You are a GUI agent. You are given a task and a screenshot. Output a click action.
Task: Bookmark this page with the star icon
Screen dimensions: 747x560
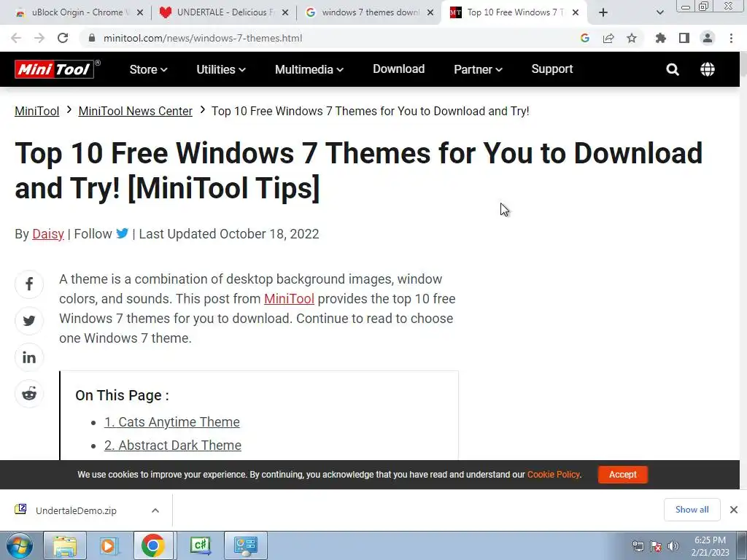click(x=632, y=38)
